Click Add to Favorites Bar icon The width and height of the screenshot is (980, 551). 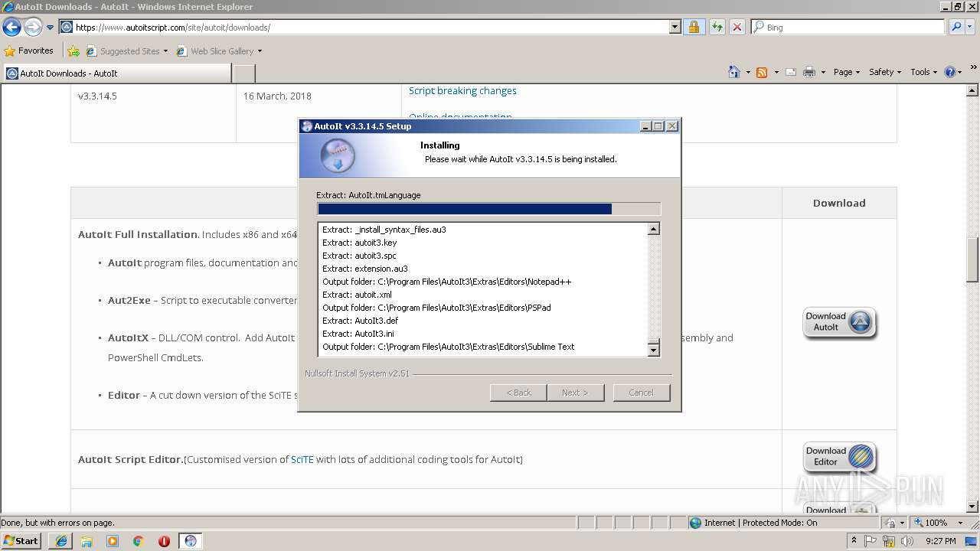pyautogui.click(x=73, y=51)
